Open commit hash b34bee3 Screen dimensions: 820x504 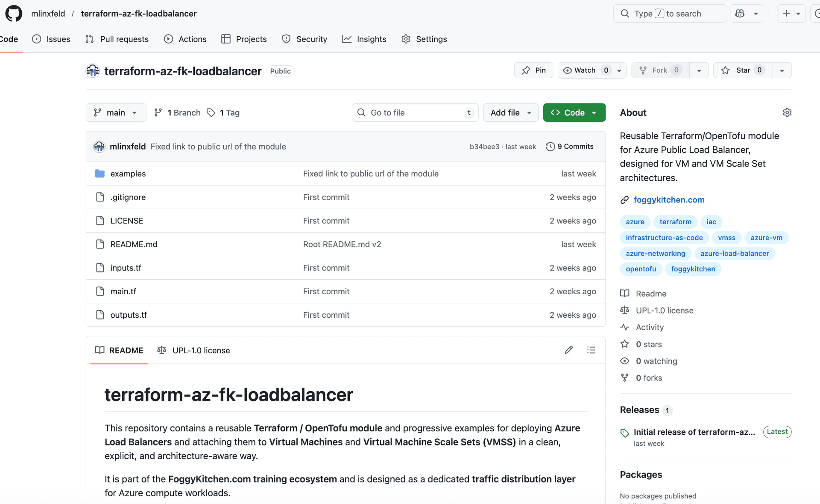[484, 147]
